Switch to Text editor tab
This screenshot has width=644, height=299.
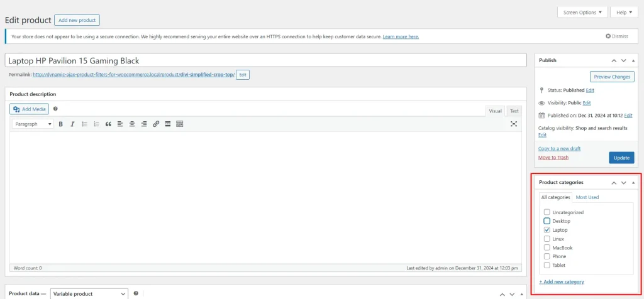(x=514, y=111)
